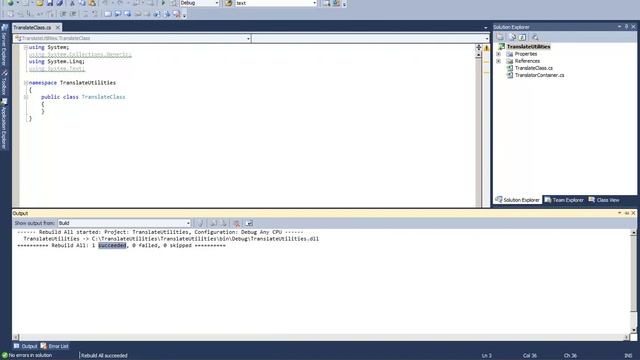
Task: Switch to the Team Explorer tab
Action: (x=564, y=200)
